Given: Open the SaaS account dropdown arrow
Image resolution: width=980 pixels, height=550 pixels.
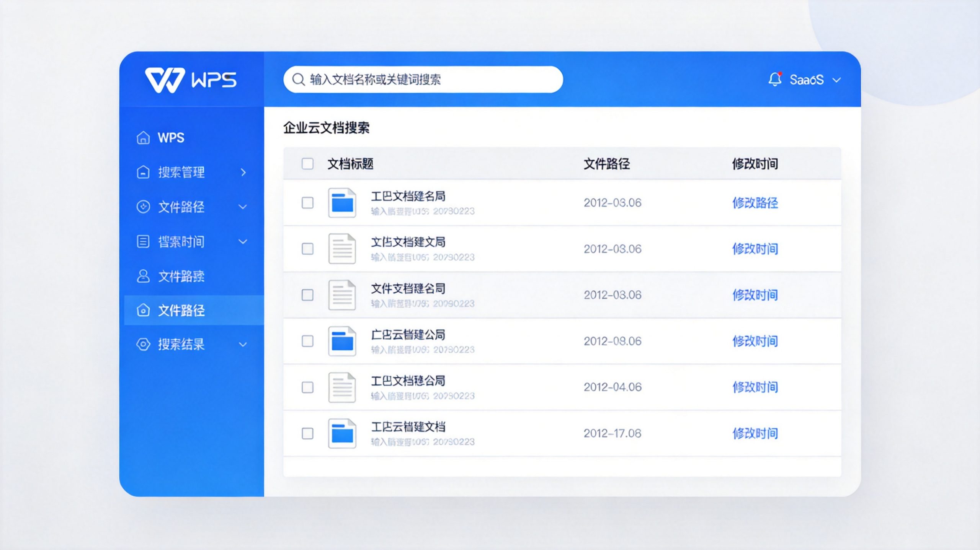Looking at the screenshot, I should click(837, 80).
